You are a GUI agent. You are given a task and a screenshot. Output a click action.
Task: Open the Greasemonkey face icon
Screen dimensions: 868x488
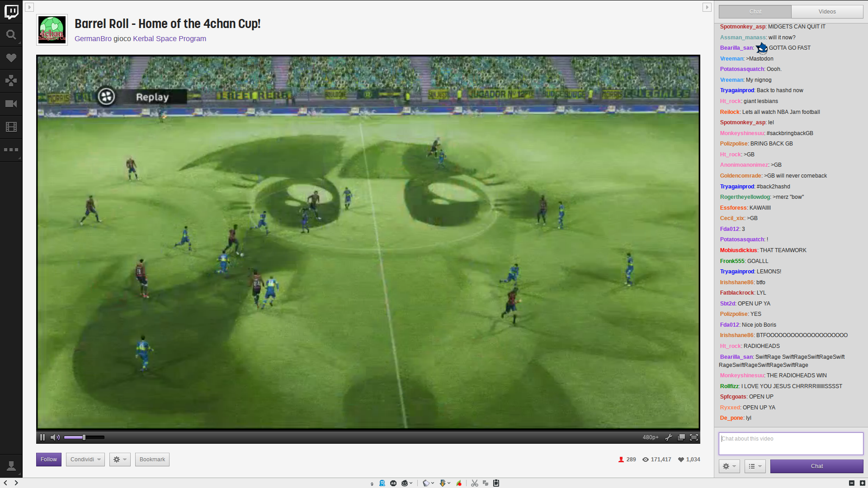405,483
